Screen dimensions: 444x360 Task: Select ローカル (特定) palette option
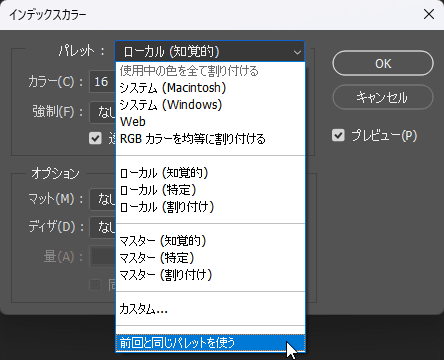coord(210,190)
